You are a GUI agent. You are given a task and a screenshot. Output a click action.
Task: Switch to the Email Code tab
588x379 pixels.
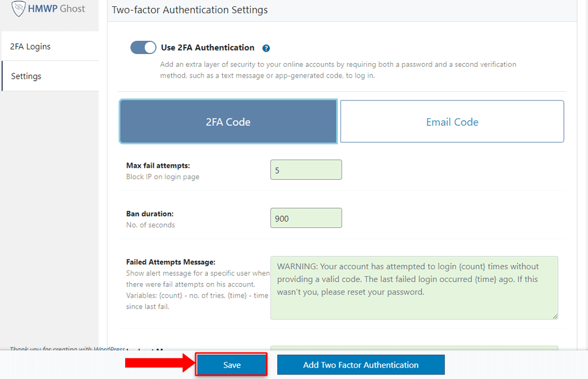click(x=452, y=122)
